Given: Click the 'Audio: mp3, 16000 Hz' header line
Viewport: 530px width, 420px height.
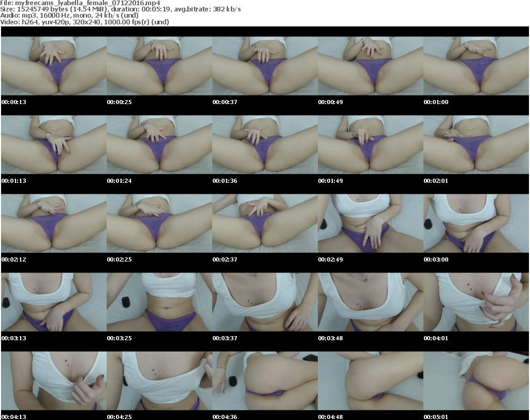Looking at the screenshot, I should coord(69,16).
